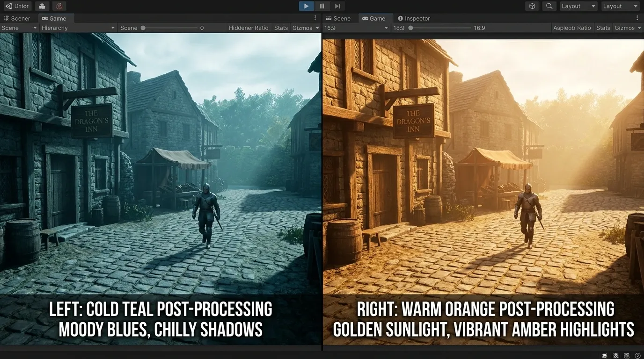
Task: Click the Hiddener Ratio button
Action: tap(249, 28)
